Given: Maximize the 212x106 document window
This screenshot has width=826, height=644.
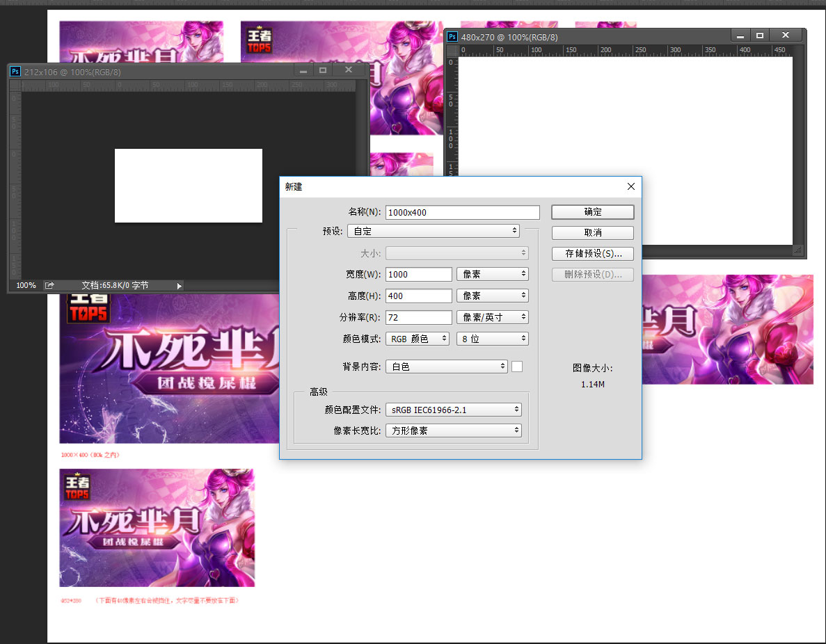Looking at the screenshot, I should click(x=323, y=70).
